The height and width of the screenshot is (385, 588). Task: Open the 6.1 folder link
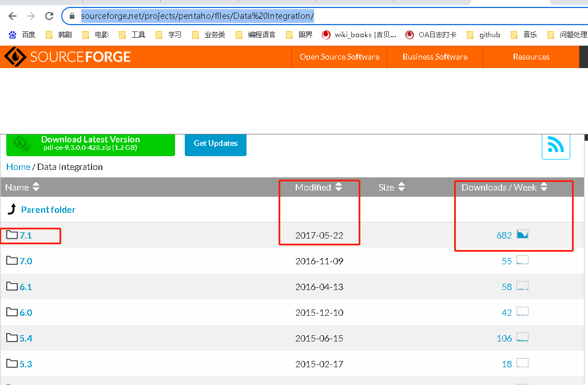[26, 287]
